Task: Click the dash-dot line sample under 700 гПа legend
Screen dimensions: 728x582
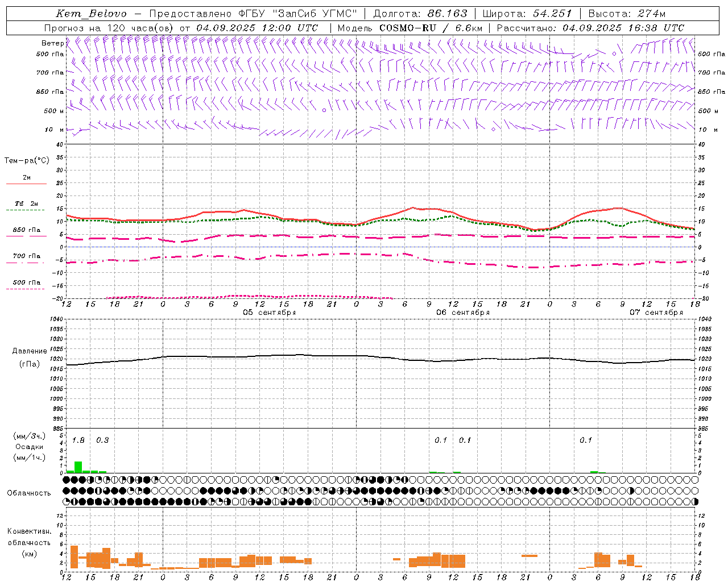Action: coord(26,263)
